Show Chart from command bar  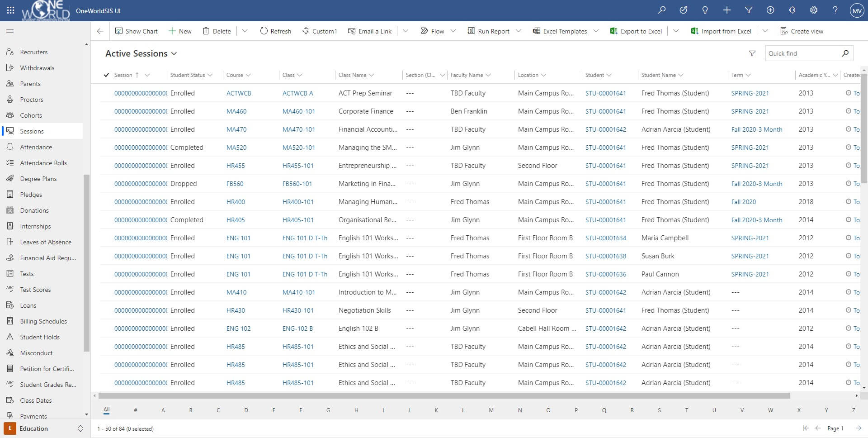(x=137, y=31)
